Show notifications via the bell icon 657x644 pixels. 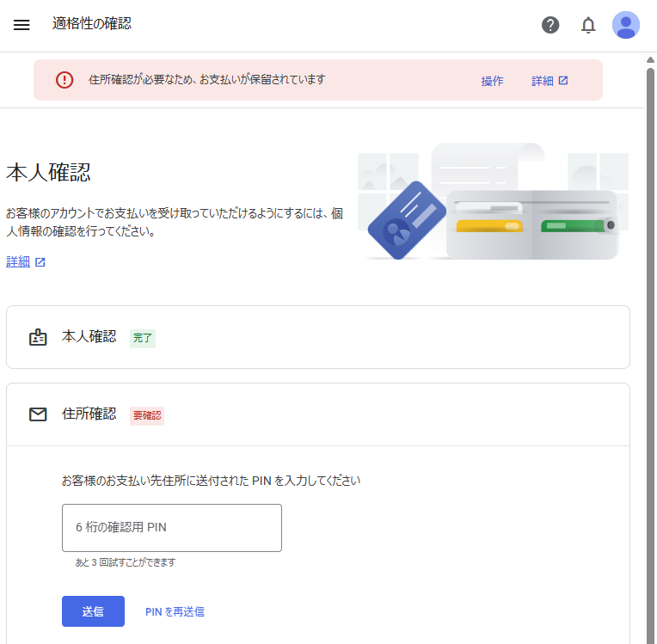pos(588,25)
